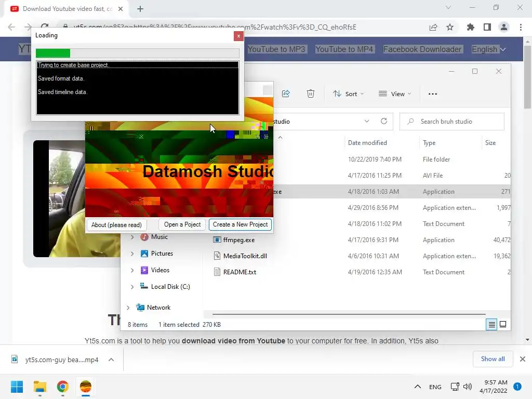Screen dimensions: 532x399
Task: Close the Loading dialog
Action: point(238,36)
